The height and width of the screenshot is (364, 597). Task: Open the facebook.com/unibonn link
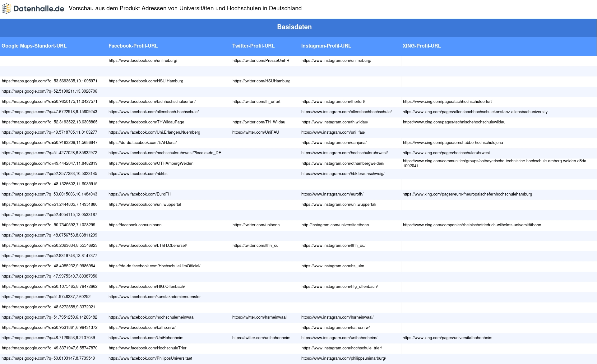(x=135, y=225)
